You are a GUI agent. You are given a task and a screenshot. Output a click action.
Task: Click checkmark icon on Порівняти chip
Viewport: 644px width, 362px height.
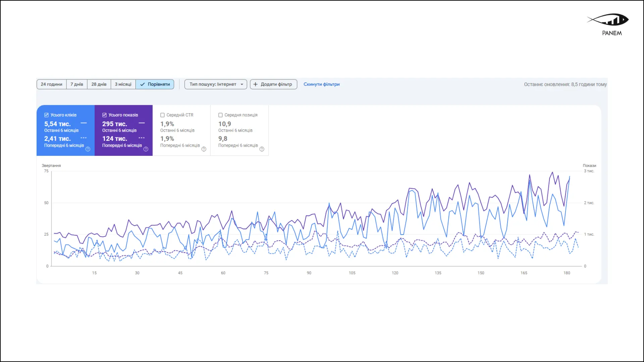(x=143, y=84)
